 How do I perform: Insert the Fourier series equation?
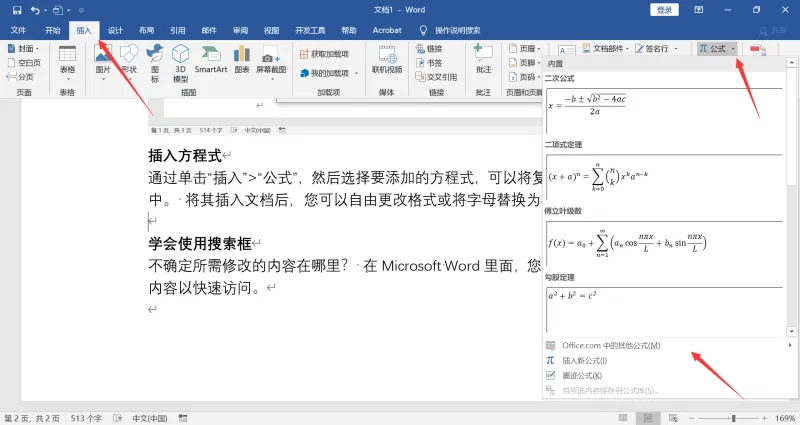664,243
